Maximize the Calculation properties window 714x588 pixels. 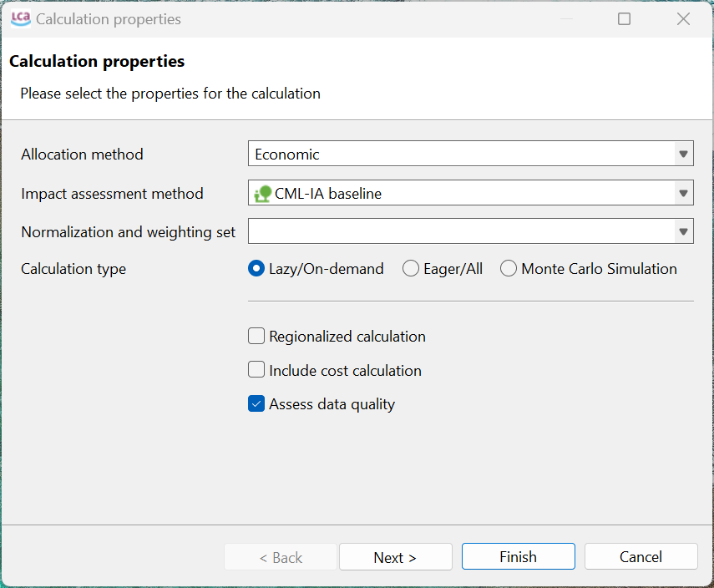[624, 18]
